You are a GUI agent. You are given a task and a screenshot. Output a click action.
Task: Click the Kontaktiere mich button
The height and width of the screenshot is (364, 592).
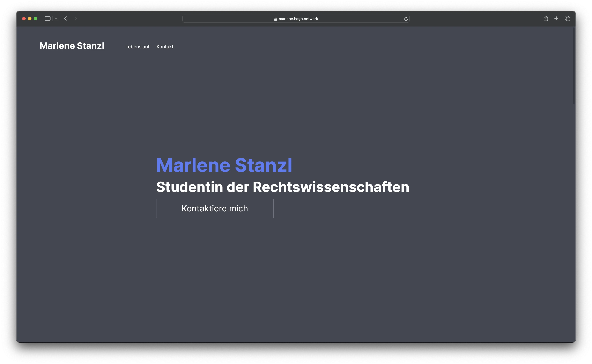pos(215,208)
